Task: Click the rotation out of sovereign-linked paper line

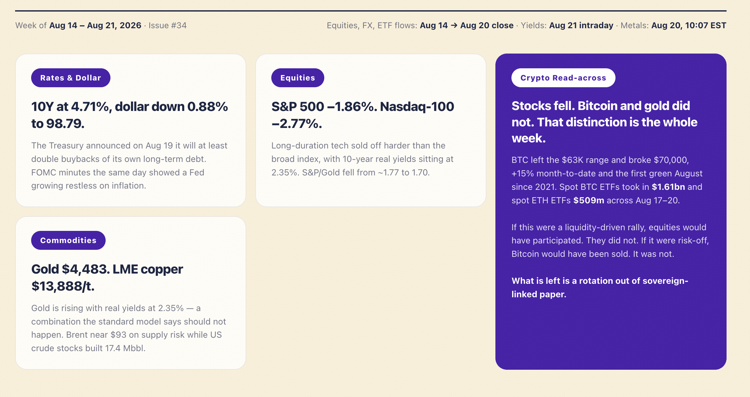Action: 600,287
